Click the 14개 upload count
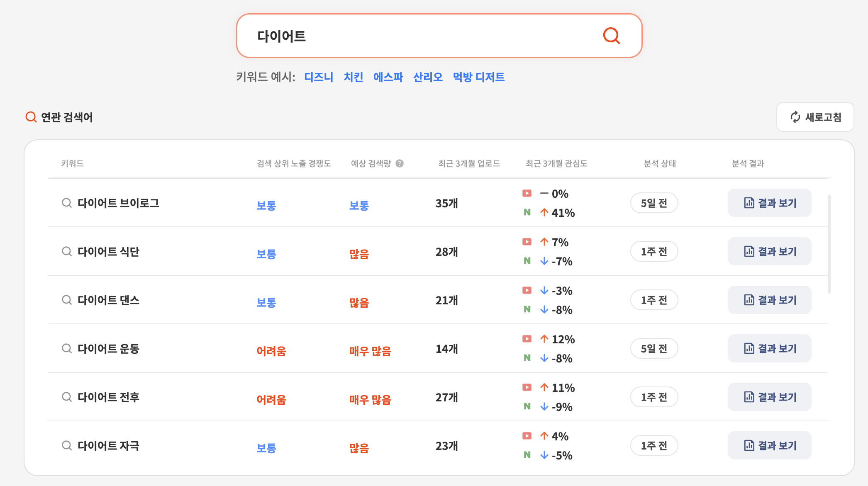The height and width of the screenshot is (486, 868). tap(447, 349)
